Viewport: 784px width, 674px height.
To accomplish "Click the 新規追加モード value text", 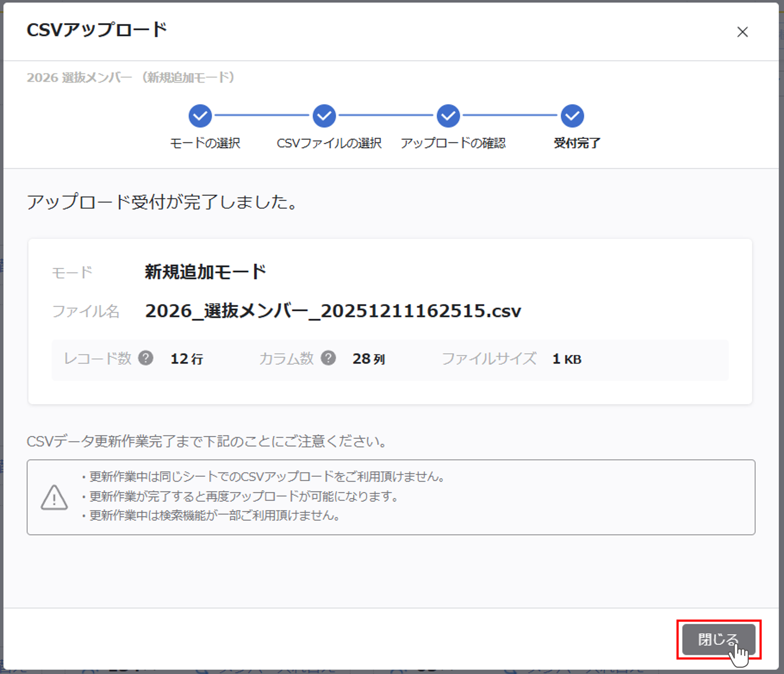I will [206, 272].
